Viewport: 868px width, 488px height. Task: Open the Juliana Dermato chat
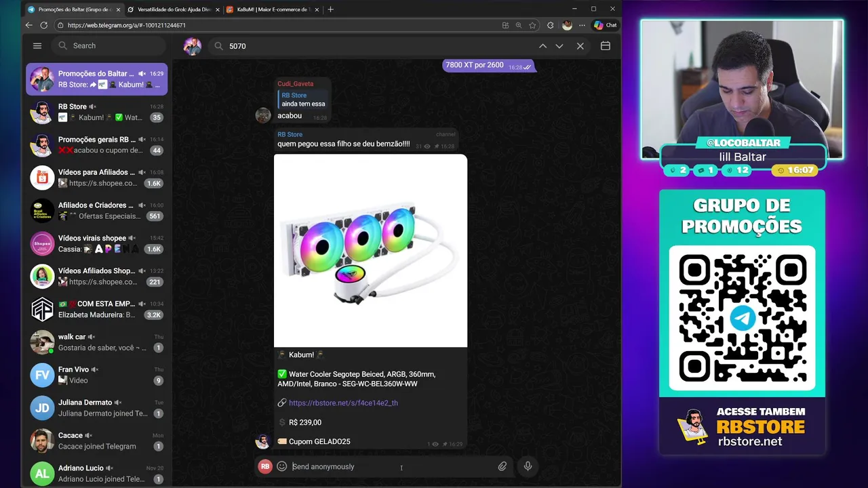tap(97, 407)
